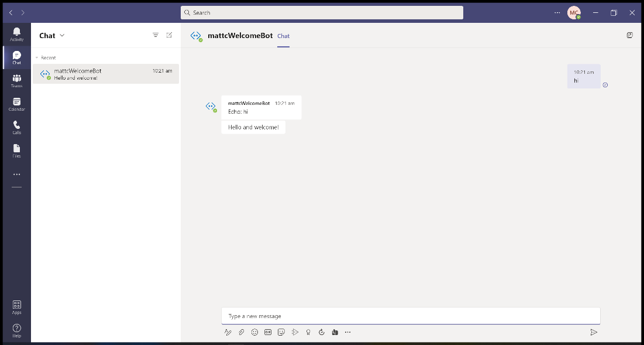Open the Chat section in sidebar
The width and height of the screenshot is (644, 345).
16,57
